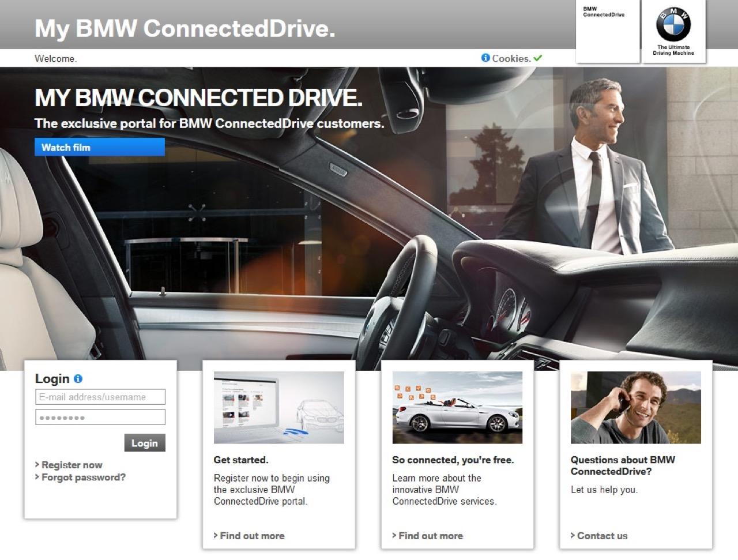Click the arrow before Forgot password
Image resolution: width=738 pixels, height=560 pixels.
(37, 477)
